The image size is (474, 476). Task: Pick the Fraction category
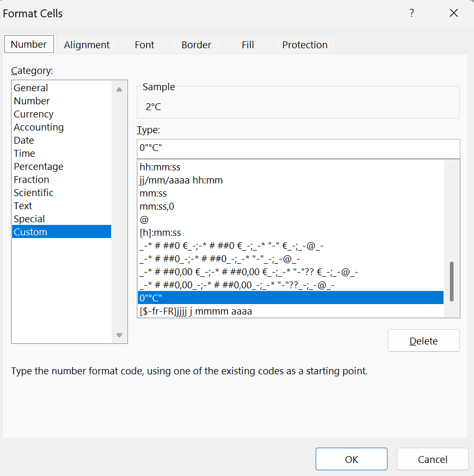click(62, 179)
